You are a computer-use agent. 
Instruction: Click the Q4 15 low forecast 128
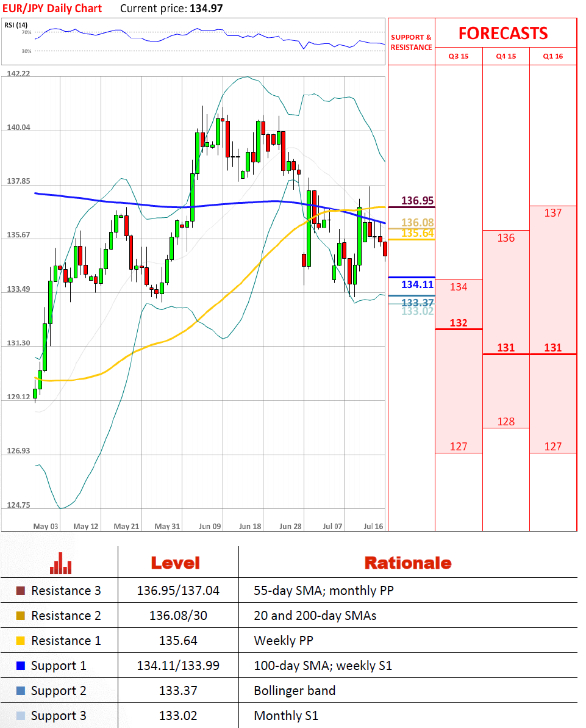506,422
